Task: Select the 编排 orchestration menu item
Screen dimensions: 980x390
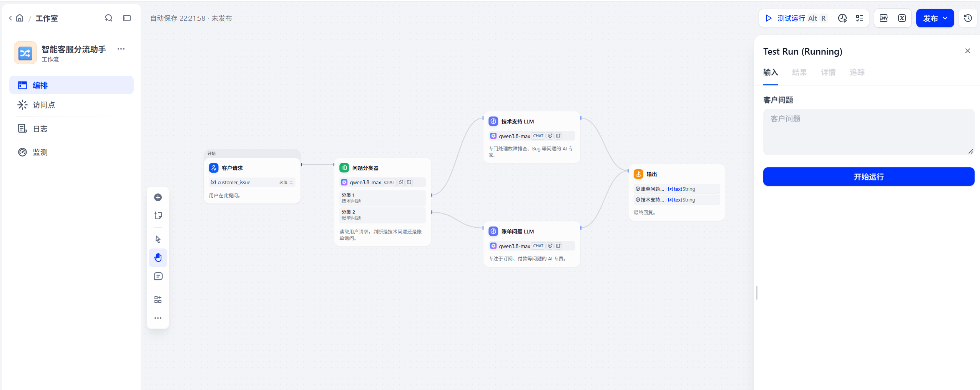Action: click(71, 85)
